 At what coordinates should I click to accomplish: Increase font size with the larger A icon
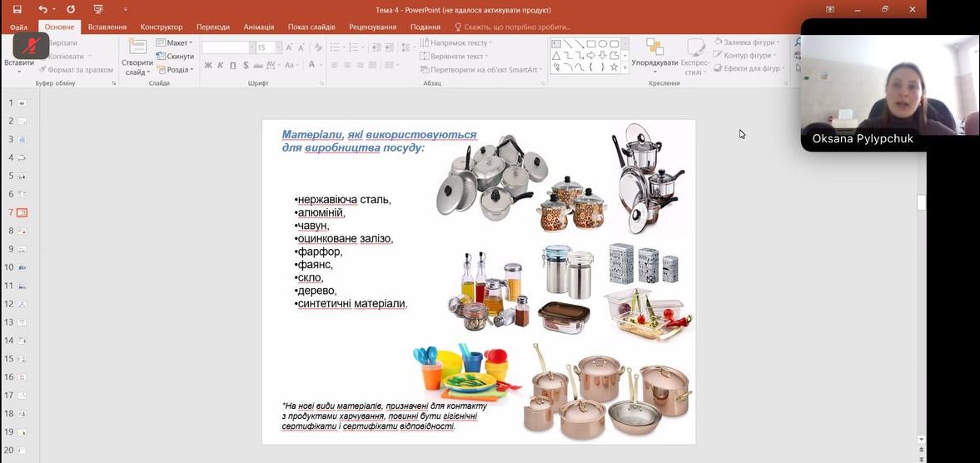[290, 47]
